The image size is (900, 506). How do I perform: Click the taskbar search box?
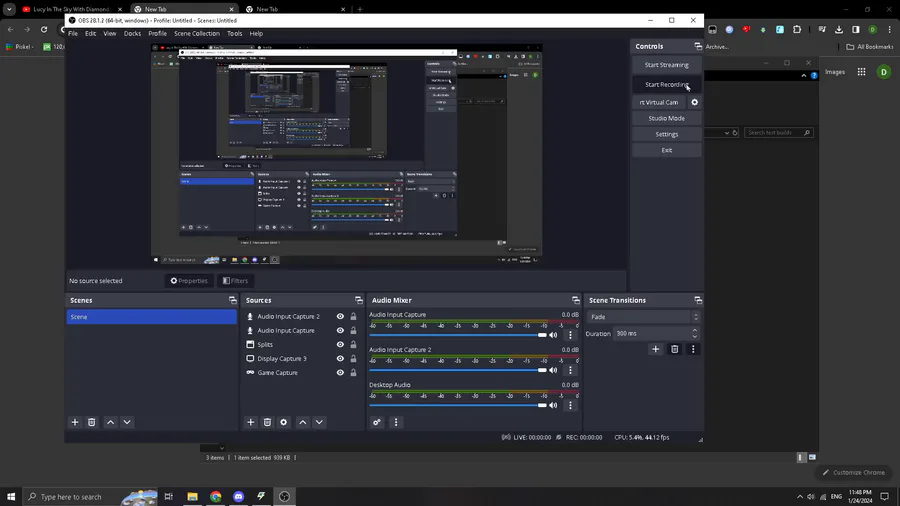coord(90,497)
